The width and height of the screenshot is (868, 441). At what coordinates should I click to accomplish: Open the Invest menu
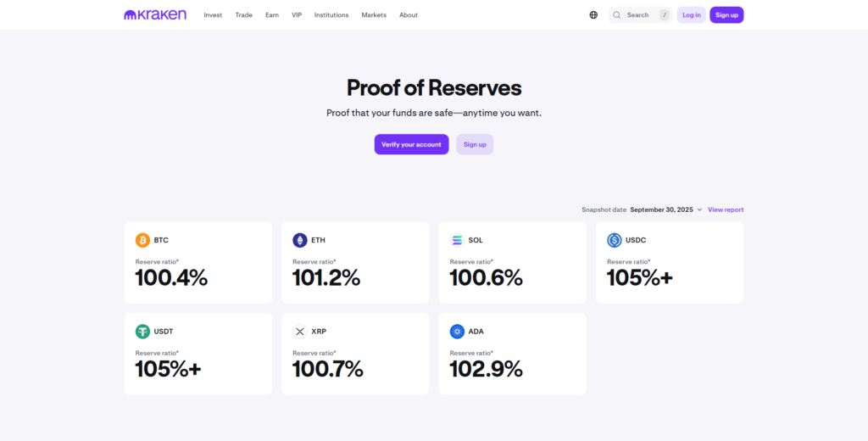click(x=213, y=15)
